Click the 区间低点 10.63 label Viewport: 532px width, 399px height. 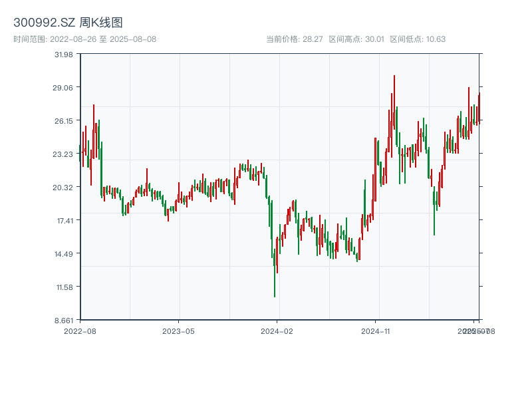pos(418,39)
